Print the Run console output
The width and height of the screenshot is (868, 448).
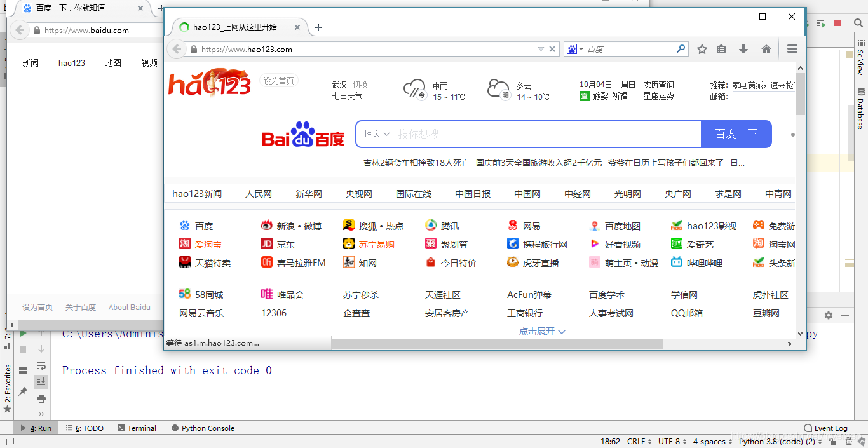click(x=41, y=398)
